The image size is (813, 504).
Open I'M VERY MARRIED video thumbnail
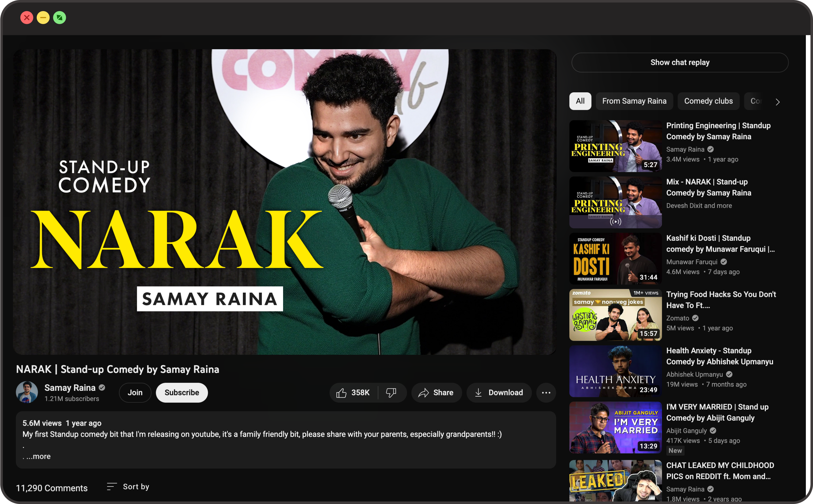coord(615,428)
